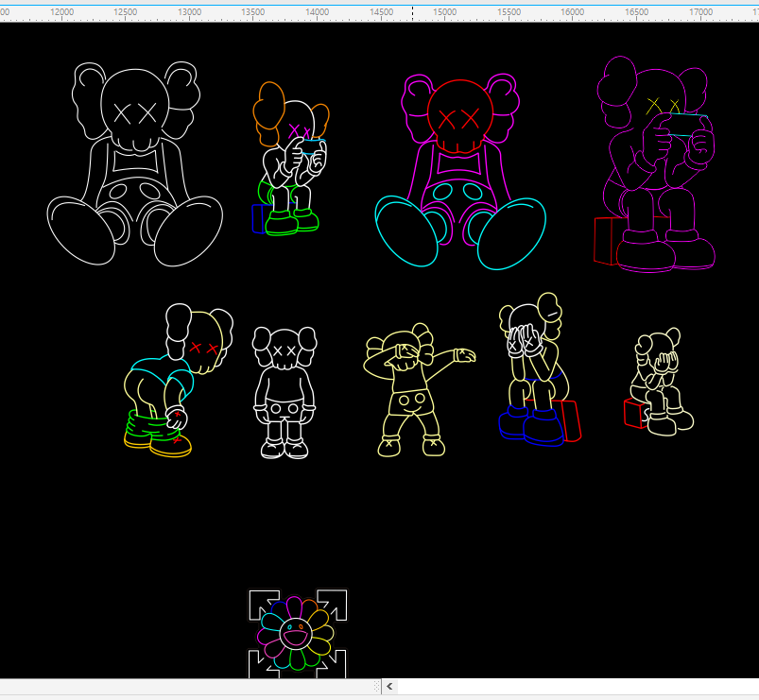
Task: Select the small figure with orange ears
Action: (290, 159)
